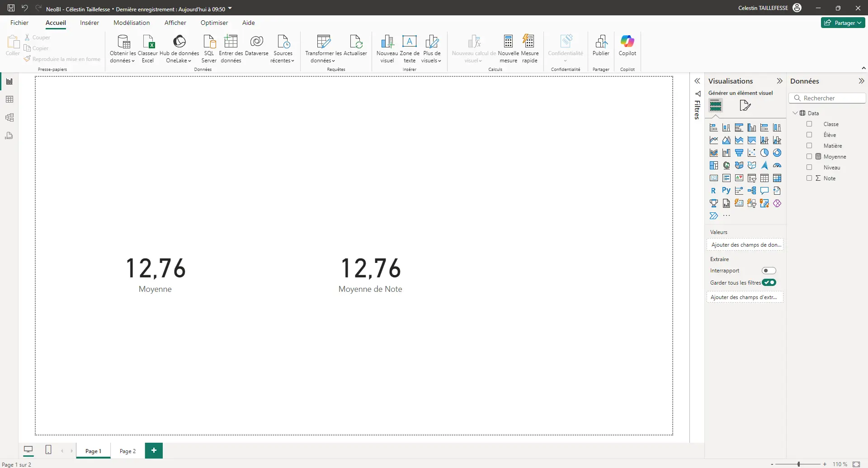Screen dimensions: 868x468
Task: Toggle Garder tous les filtres switch
Action: click(769, 282)
